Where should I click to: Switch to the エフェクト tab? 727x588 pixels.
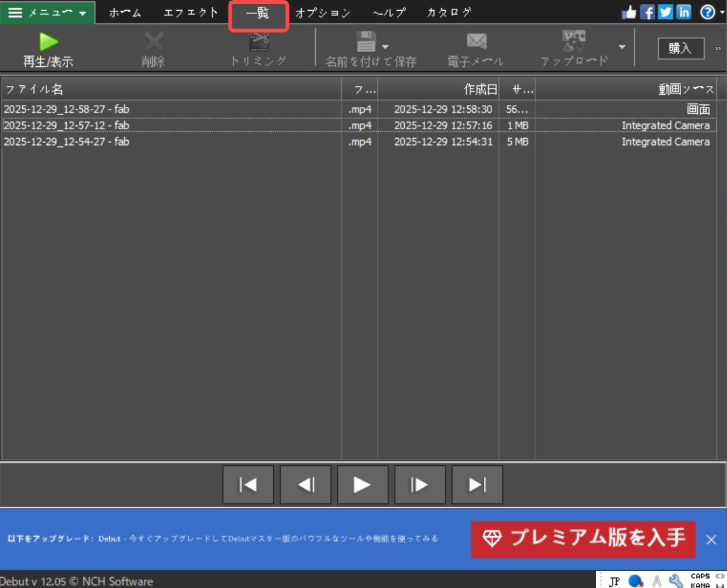tap(190, 11)
